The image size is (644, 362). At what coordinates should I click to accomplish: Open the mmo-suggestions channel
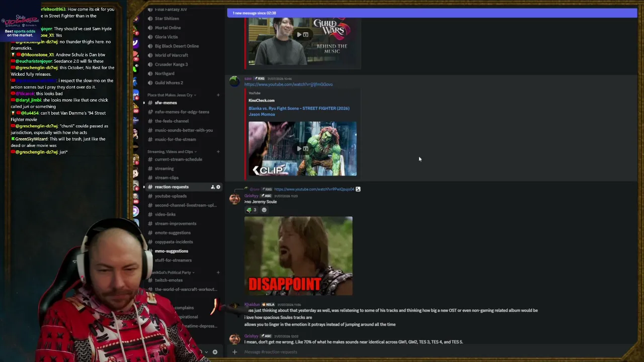[x=172, y=251]
